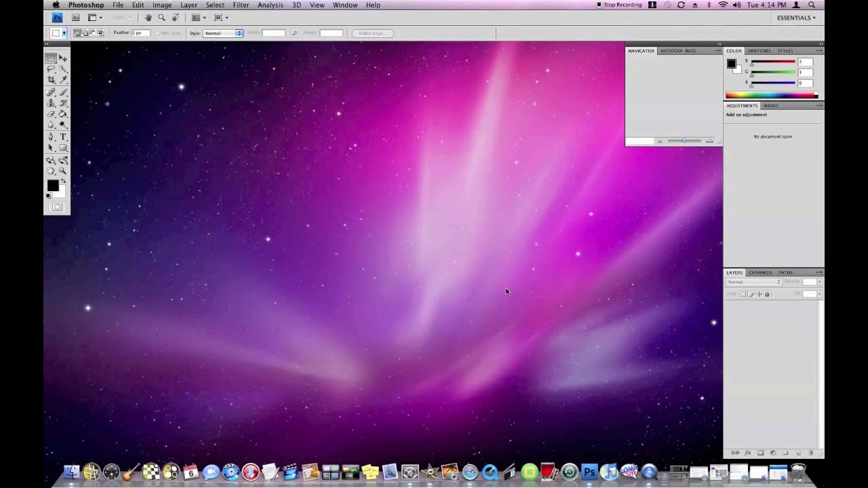
Task: Toggle Quick Mask mode
Action: (x=57, y=207)
